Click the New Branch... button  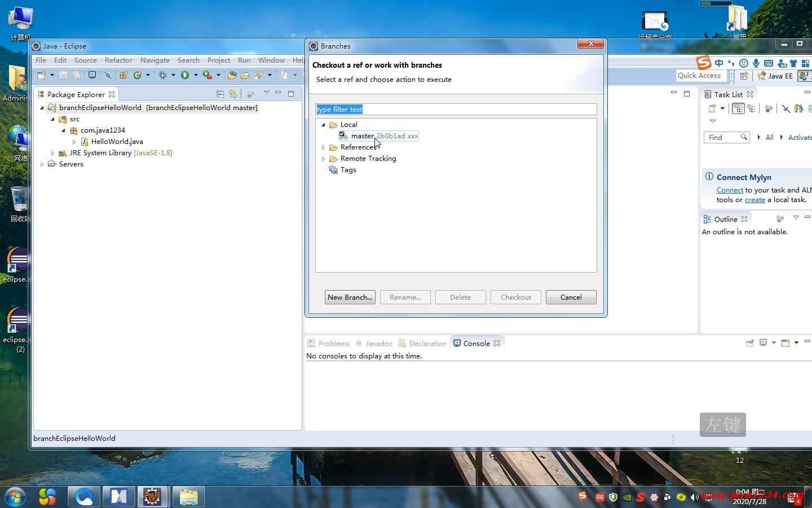[x=350, y=297]
